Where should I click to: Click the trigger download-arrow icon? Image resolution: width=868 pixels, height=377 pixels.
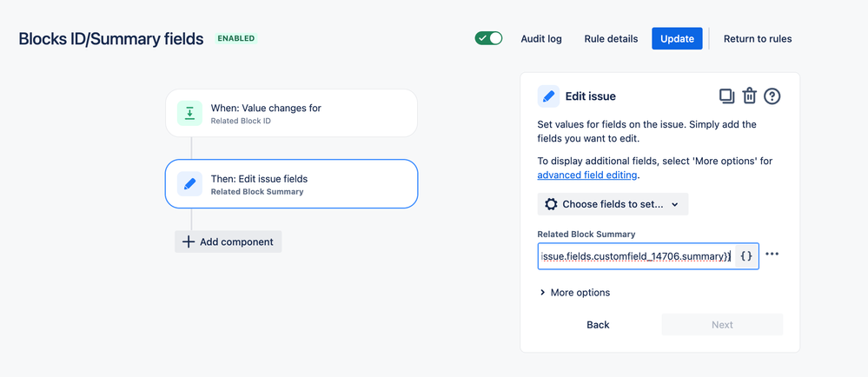189,114
